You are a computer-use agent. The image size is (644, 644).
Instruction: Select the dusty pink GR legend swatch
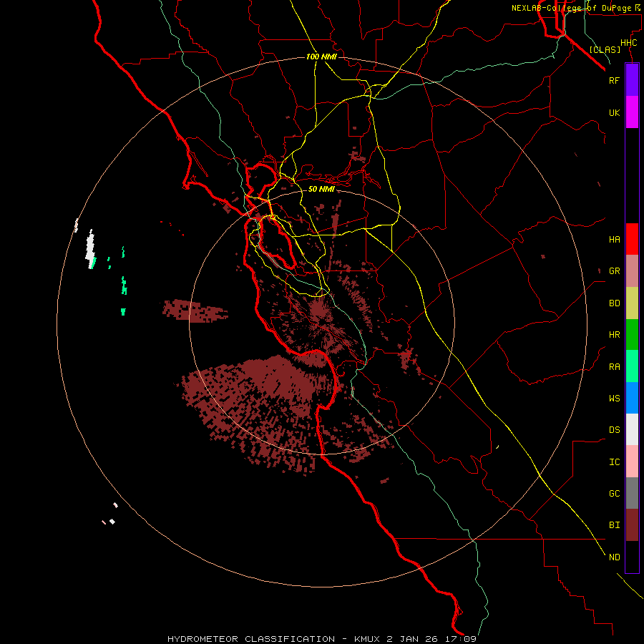tap(632, 271)
